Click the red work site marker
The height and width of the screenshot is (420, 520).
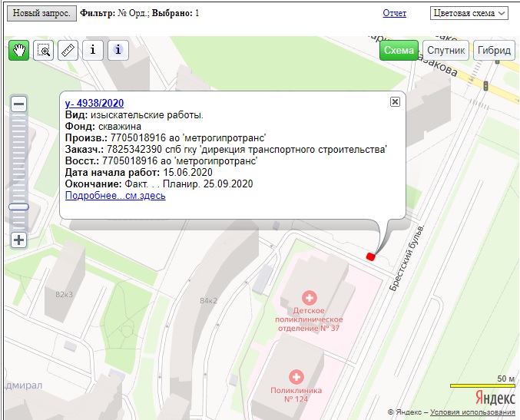click(x=370, y=256)
